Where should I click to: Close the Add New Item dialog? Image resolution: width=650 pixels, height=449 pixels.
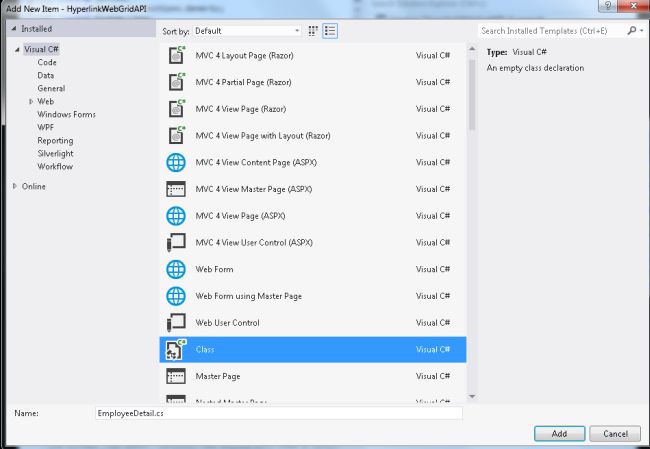[633, 6]
